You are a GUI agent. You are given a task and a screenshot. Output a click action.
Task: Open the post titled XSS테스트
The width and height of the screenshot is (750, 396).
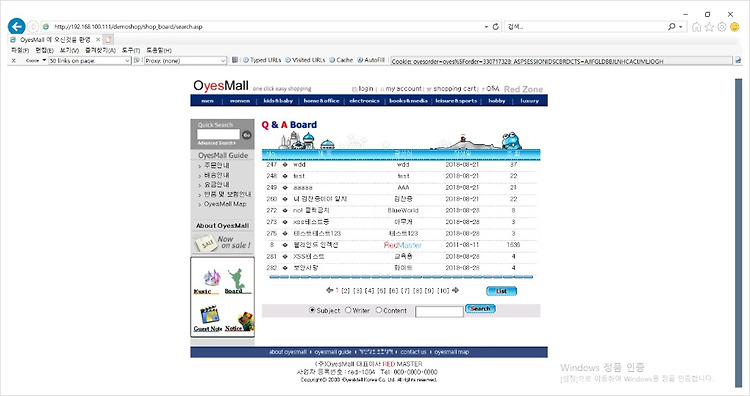point(309,256)
